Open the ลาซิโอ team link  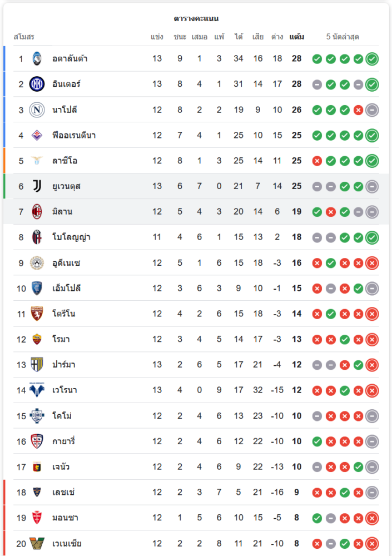coord(65,161)
